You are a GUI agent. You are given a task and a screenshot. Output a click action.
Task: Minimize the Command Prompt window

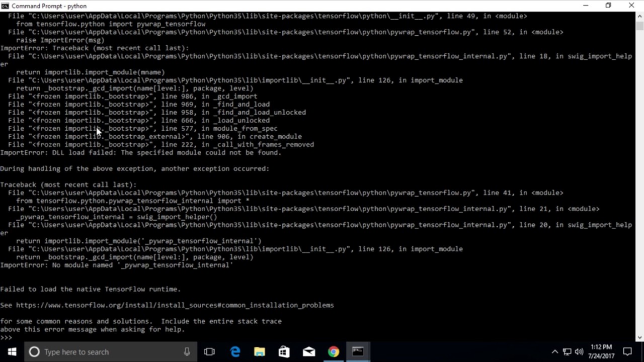pos(586,6)
